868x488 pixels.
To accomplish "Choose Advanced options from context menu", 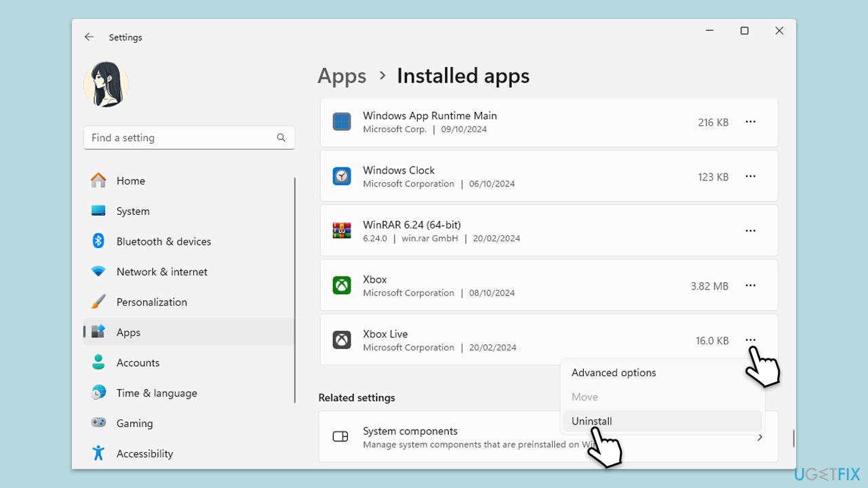I will 663,373.
